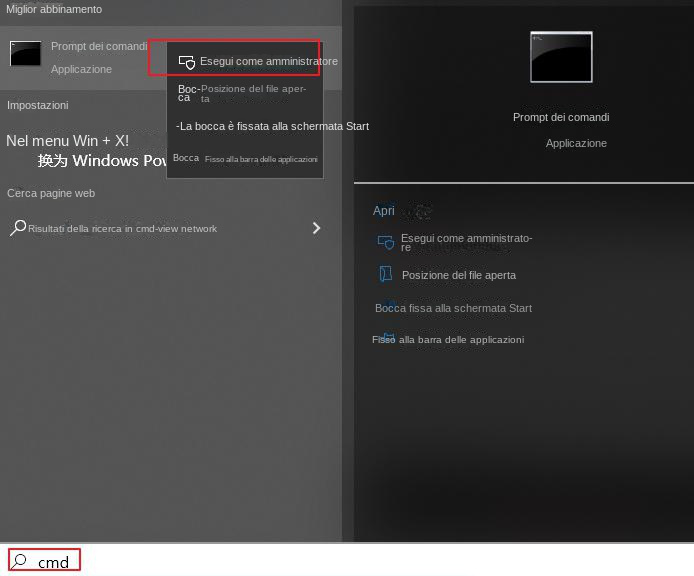The width and height of the screenshot is (694, 576).
Task: Choose 'Fisso alla barra delle applicazioni' in the context menu
Action: click(245, 158)
